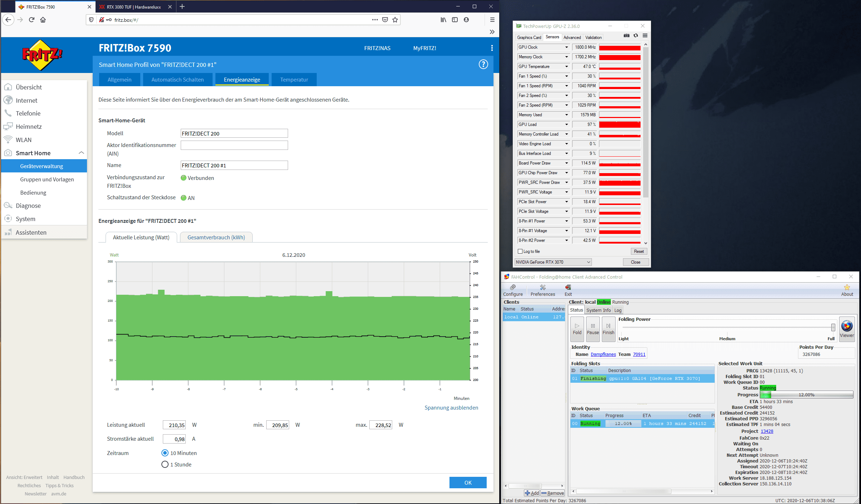Open FAHControl Configure toolbar icon
Screen dimensions: 861x504
click(x=513, y=290)
